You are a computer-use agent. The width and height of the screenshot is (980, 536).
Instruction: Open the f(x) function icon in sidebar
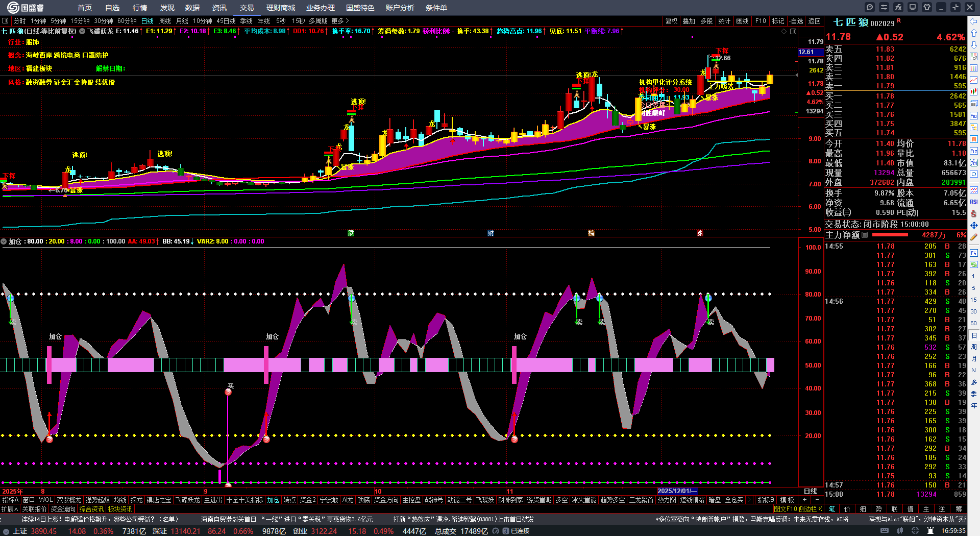click(x=974, y=162)
